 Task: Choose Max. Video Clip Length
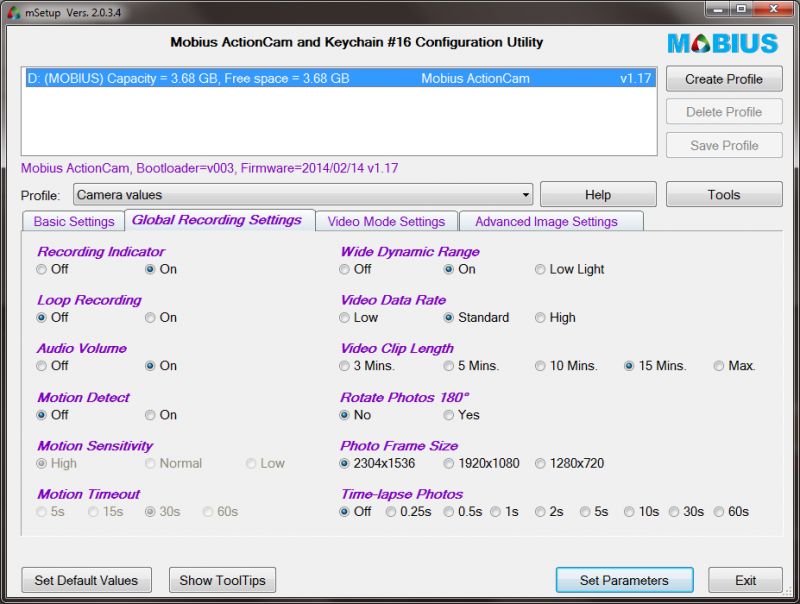(735, 366)
